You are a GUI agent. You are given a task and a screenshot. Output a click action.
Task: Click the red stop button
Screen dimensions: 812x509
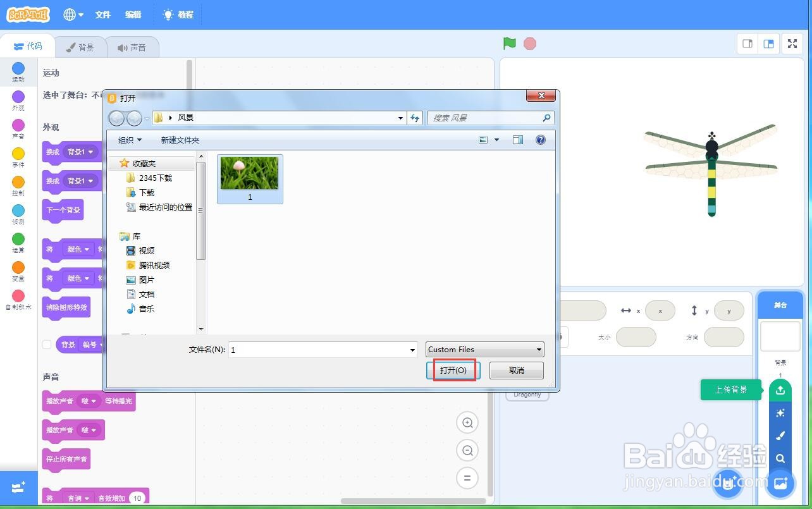click(x=530, y=43)
